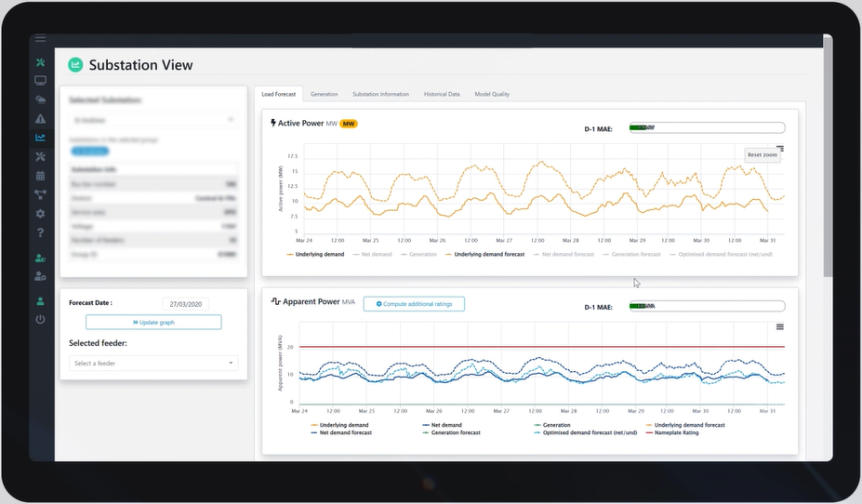The width and height of the screenshot is (862, 504).
Task: Click the calendar icon in sidebar
Action: (x=40, y=175)
